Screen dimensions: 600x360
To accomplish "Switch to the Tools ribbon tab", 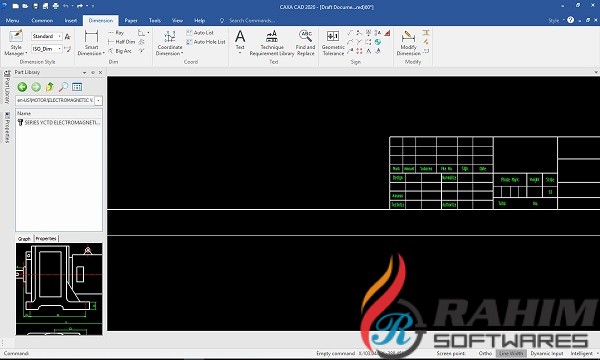I will pyautogui.click(x=155, y=20).
